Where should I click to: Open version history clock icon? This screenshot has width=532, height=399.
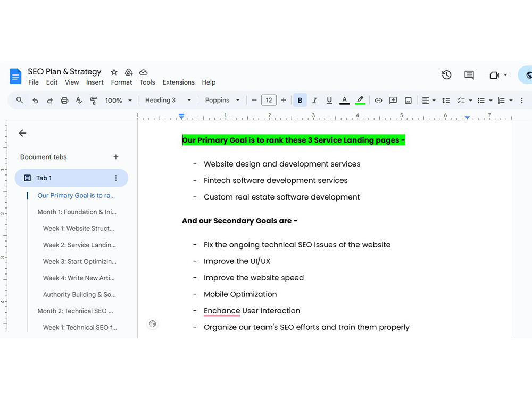pyautogui.click(x=446, y=75)
